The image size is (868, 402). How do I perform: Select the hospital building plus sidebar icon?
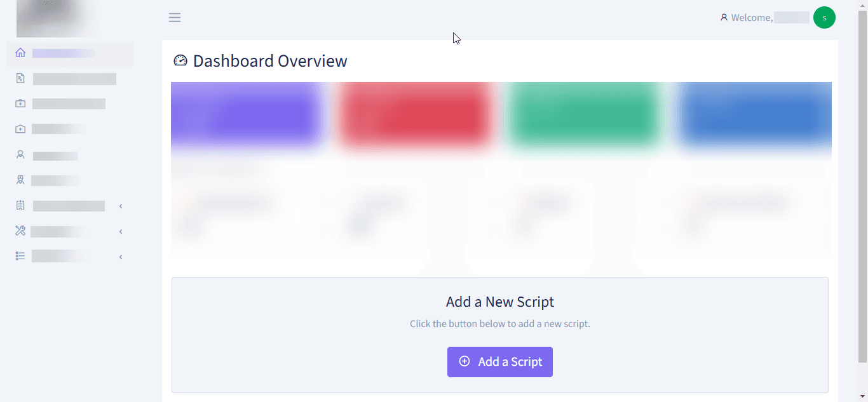click(x=20, y=129)
